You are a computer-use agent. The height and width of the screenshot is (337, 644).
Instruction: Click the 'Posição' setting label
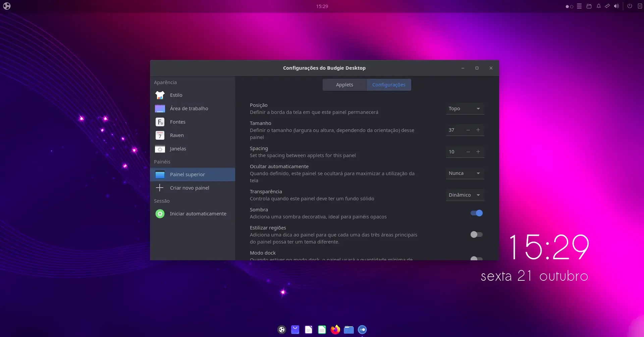point(259,105)
